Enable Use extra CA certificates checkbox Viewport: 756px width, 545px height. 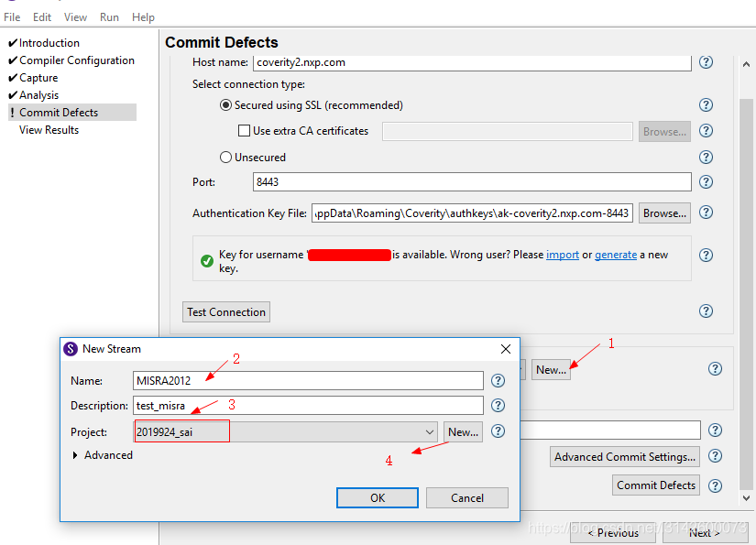click(244, 131)
